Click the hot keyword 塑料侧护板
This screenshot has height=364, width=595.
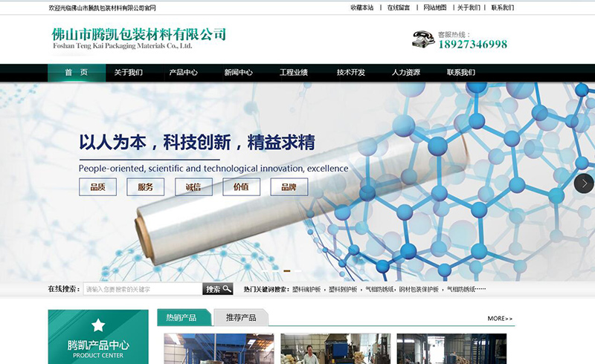[343, 289]
